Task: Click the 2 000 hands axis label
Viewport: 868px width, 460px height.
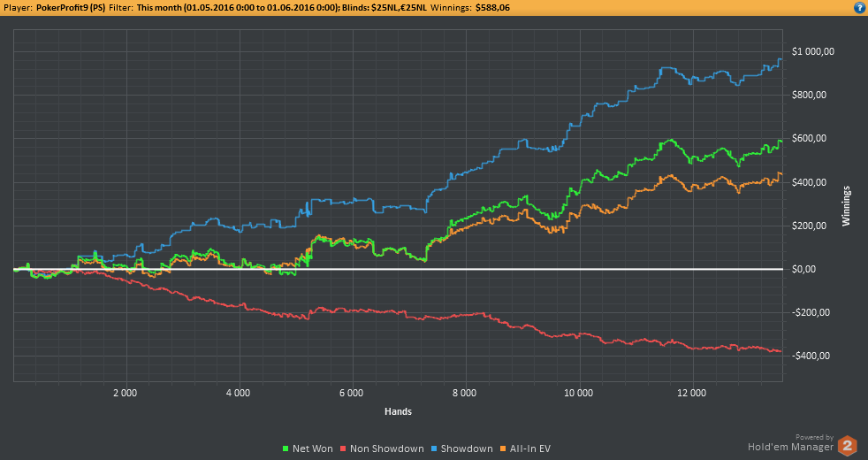Action: 126,394
